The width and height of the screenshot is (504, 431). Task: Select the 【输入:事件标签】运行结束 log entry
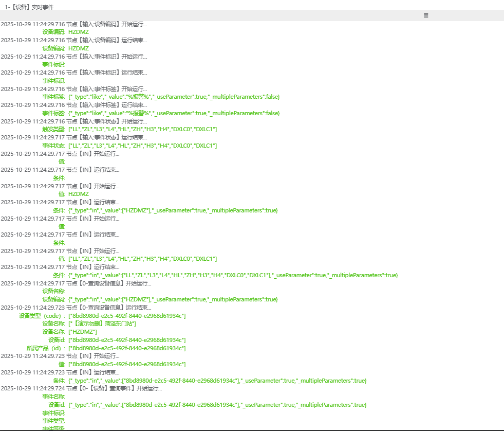click(x=74, y=105)
